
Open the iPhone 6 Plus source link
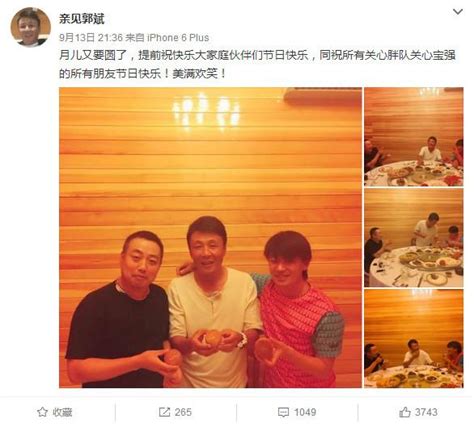(178, 38)
